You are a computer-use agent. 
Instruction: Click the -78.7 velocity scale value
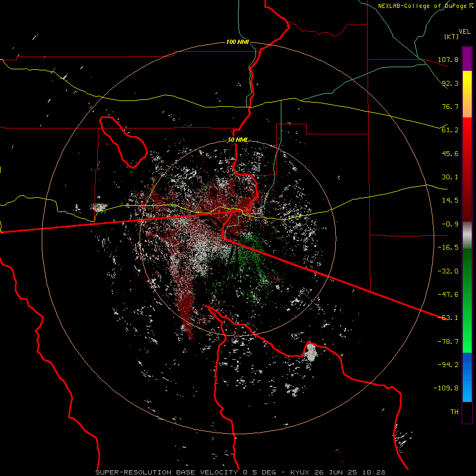click(448, 342)
